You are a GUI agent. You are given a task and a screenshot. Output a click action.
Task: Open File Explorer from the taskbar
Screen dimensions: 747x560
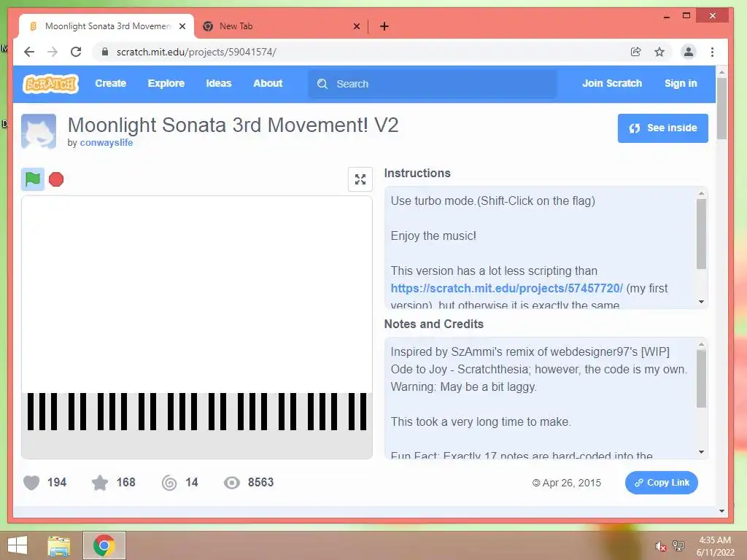[59, 545]
